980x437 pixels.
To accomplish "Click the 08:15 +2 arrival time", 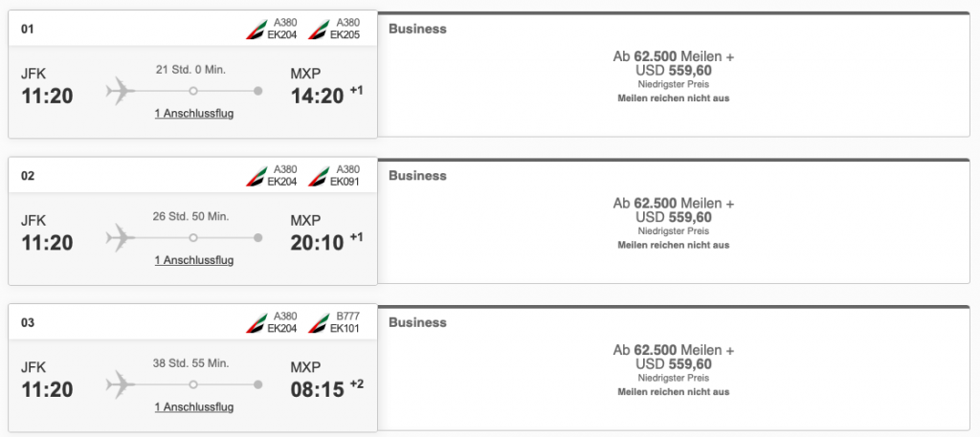I will [316, 389].
